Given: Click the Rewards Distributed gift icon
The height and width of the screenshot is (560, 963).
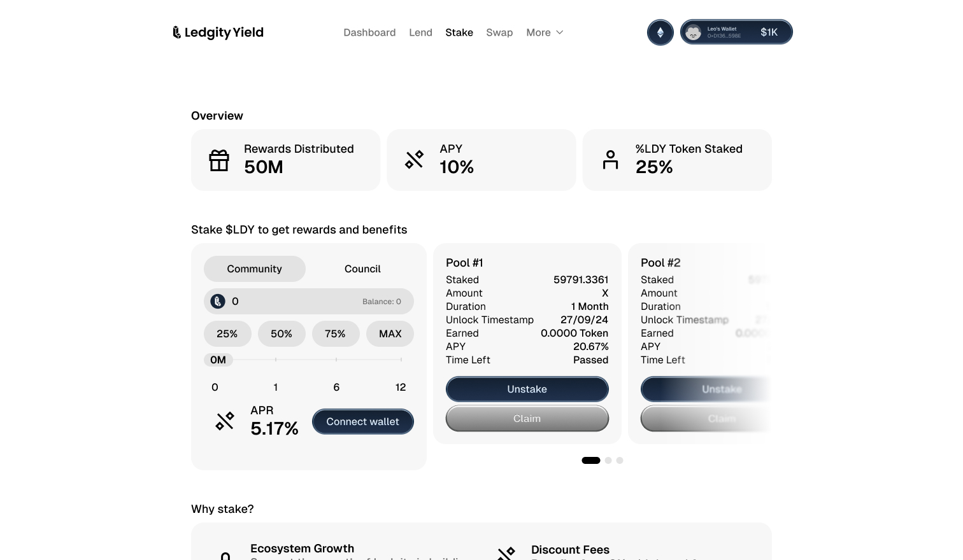Looking at the screenshot, I should (219, 160).
